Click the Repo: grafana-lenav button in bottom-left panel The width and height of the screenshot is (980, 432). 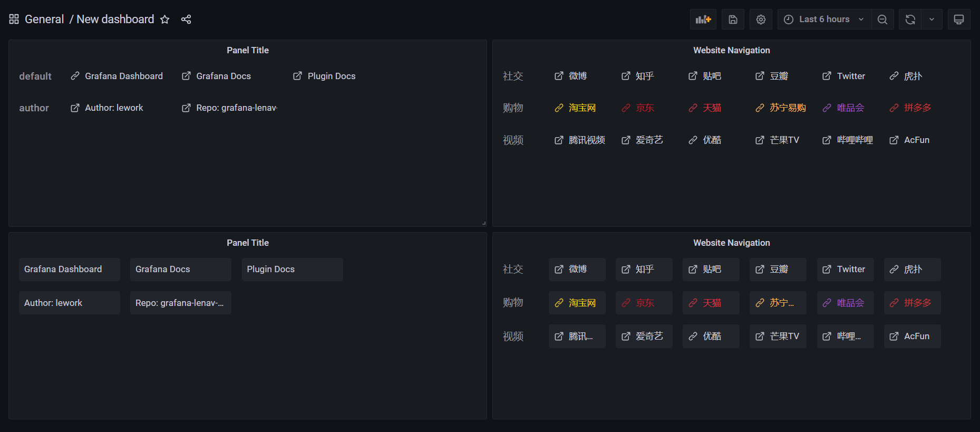(181, 303)
